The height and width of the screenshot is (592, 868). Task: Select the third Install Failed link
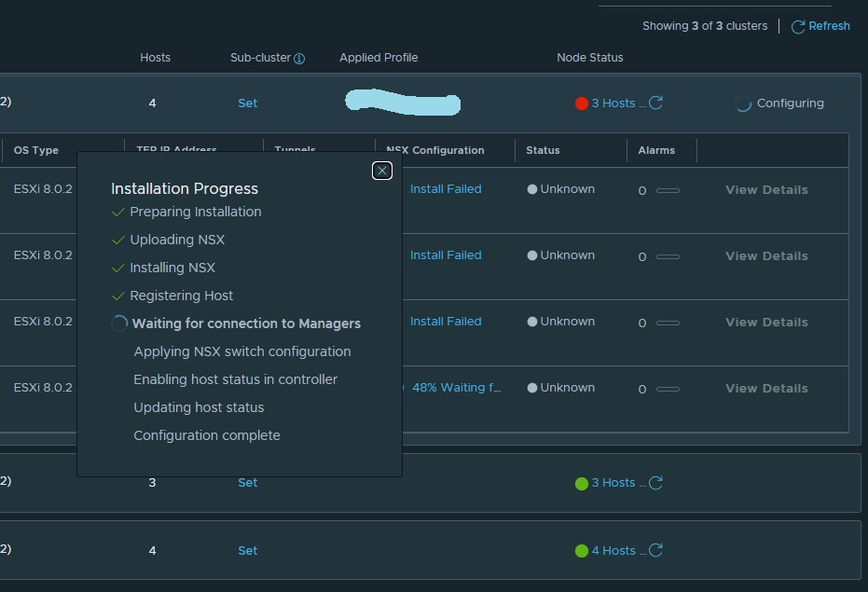[x=446, y=322]
